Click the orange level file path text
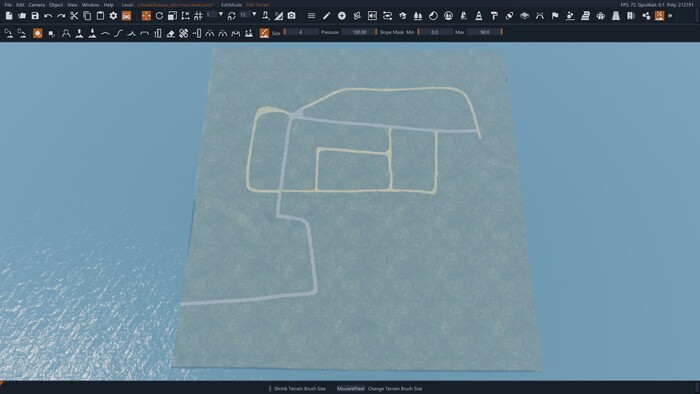This screenshot has width=700, height=394. (x=175, y=5)
